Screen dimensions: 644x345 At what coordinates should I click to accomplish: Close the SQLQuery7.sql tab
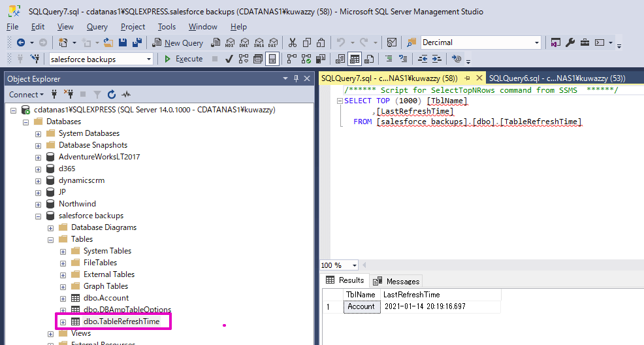[x=479, y=78]
